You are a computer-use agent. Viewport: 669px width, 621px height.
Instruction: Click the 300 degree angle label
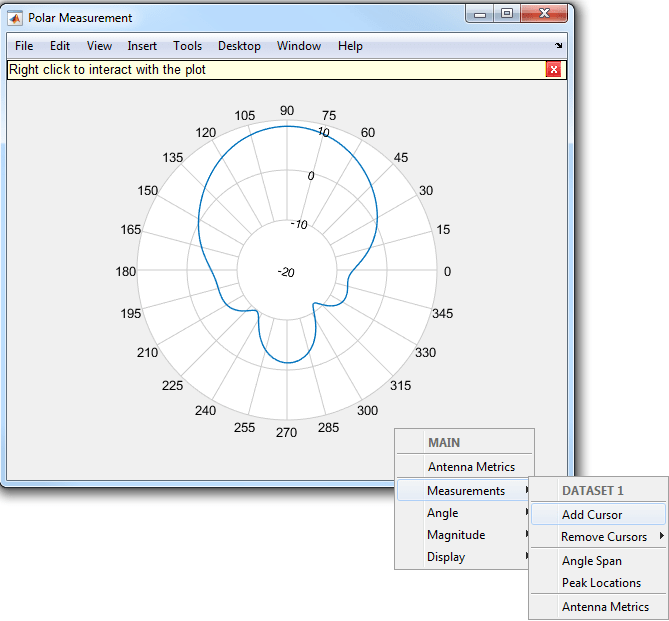pos(367,410)
